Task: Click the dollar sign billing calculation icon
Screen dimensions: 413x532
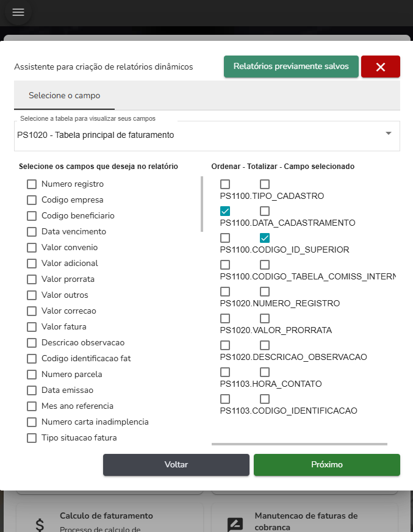Action: pos(40,524)
